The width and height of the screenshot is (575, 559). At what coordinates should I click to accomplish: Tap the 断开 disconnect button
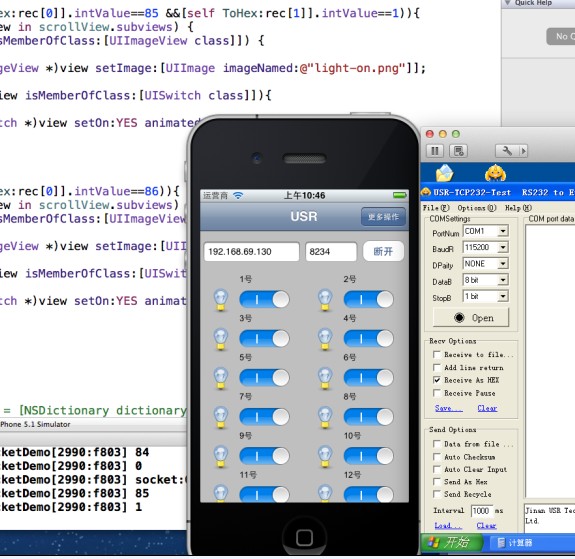click(383, 252)
